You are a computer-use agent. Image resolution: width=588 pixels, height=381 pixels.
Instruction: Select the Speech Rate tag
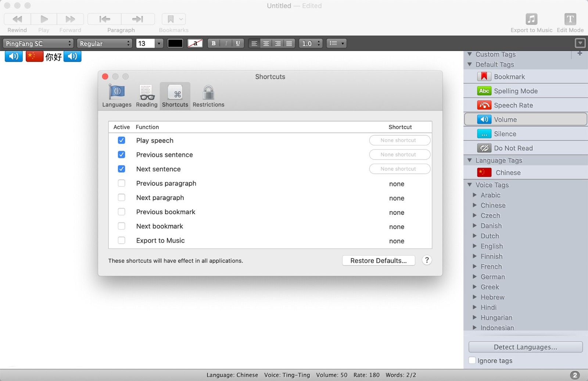[x=526, y=105]
